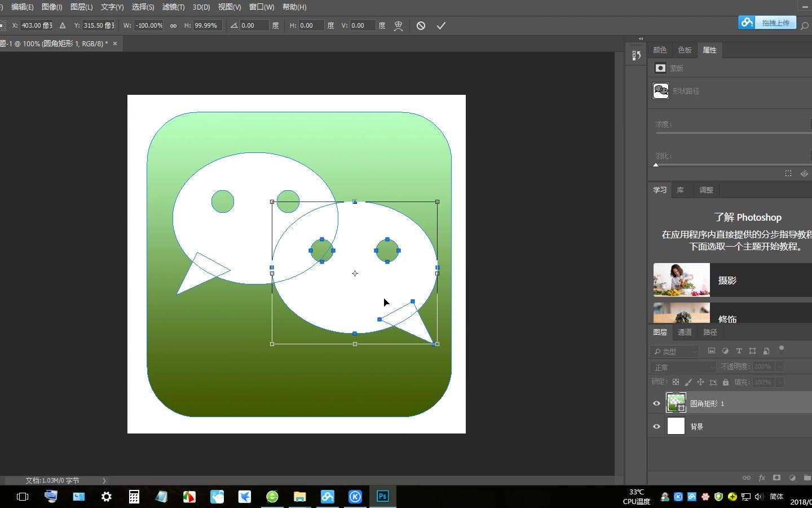
Task: Open the history panel collapsed icon
Action: pos(636,55)
